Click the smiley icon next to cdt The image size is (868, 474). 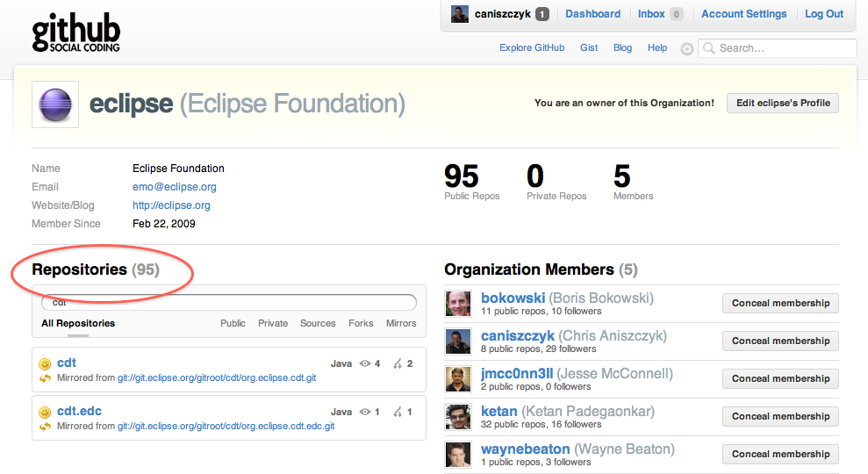45,363
